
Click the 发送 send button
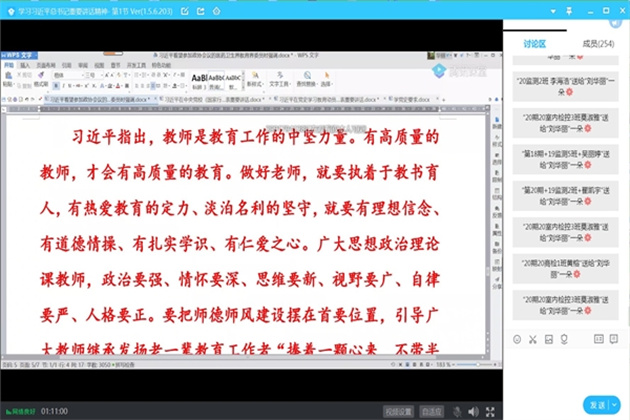[597, 405]
